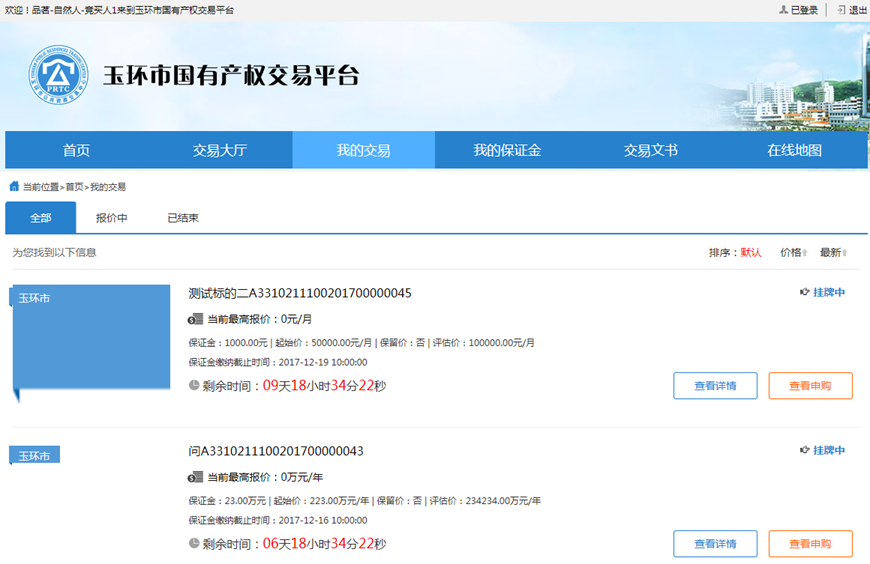Click the clock icon beside first remaining time

(x=194, y=385)
